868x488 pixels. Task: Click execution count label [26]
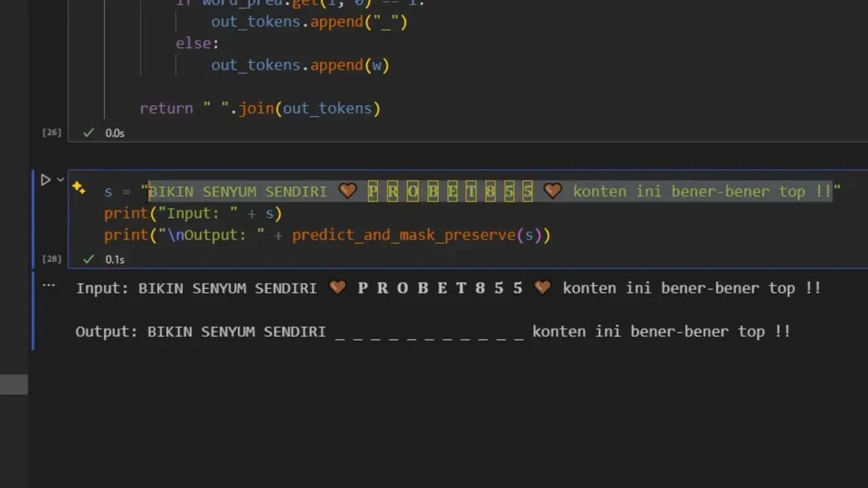point(52,133)
